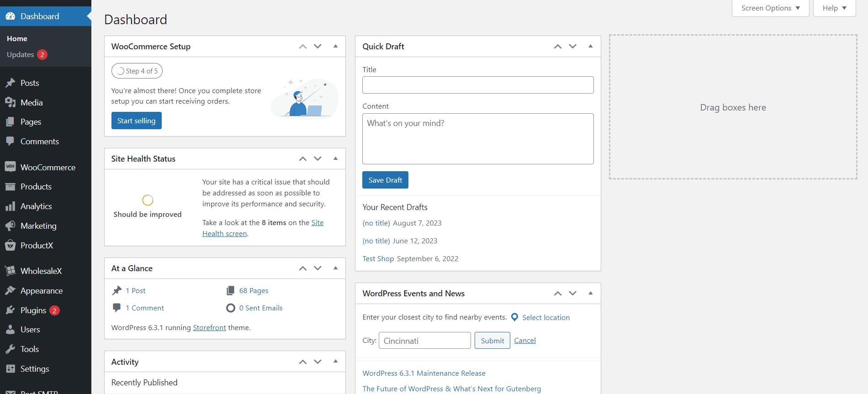Image resolution: width=868 pixels, height=394 pixels.
Task: Click the Plugins plug icon
Action: point(11,310)
